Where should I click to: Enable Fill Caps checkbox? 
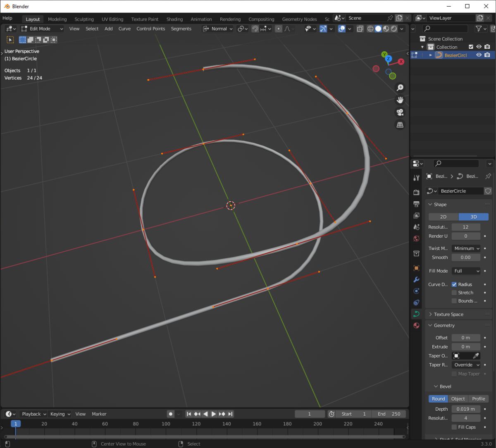(x=454, y=427)
